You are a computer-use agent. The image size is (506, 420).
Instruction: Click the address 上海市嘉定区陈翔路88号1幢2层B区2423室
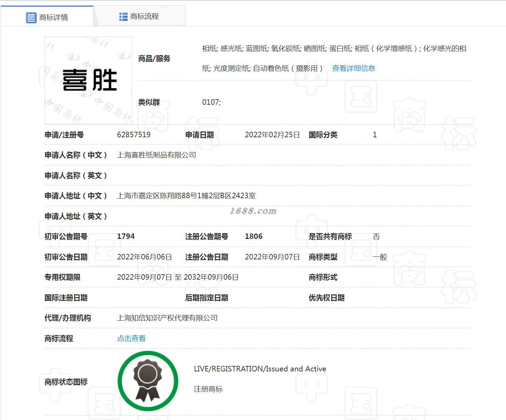pyautogui.click(x=186, y=196)
